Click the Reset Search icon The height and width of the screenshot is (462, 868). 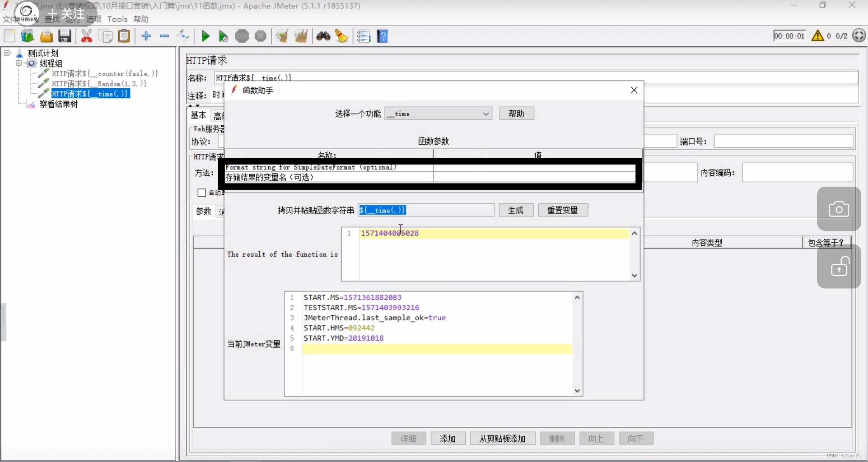[342, 36]
